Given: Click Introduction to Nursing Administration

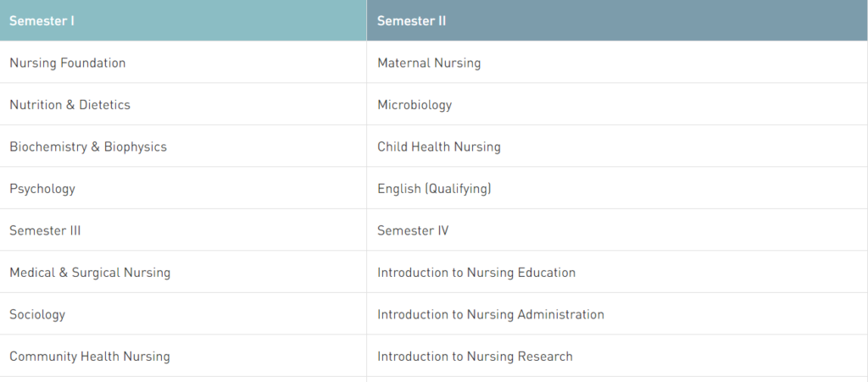Looking at the screenshot, I should coord(491,314).
